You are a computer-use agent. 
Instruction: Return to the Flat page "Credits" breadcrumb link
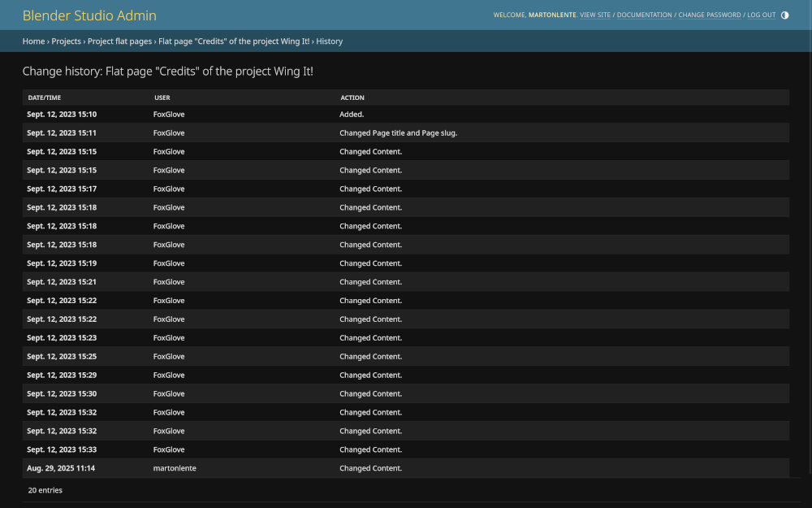[x=234, y=41]
